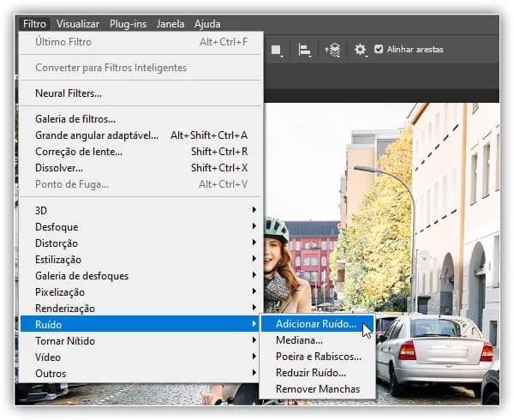Open the Visualizar menu
The image size is (514, 420).
pyautogui.click(x=78, y=24)
